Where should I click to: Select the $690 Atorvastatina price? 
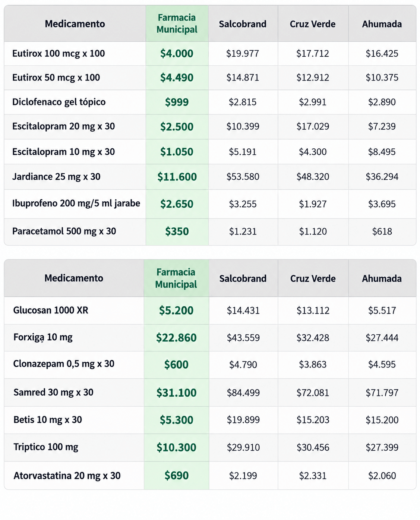pos(177,476)
